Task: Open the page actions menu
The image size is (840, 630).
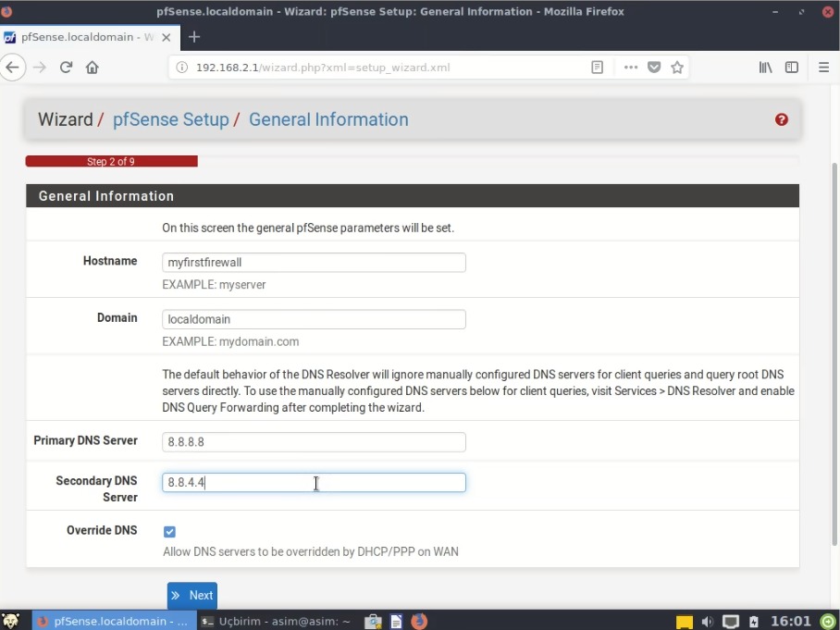Action: tap(630, 67)
